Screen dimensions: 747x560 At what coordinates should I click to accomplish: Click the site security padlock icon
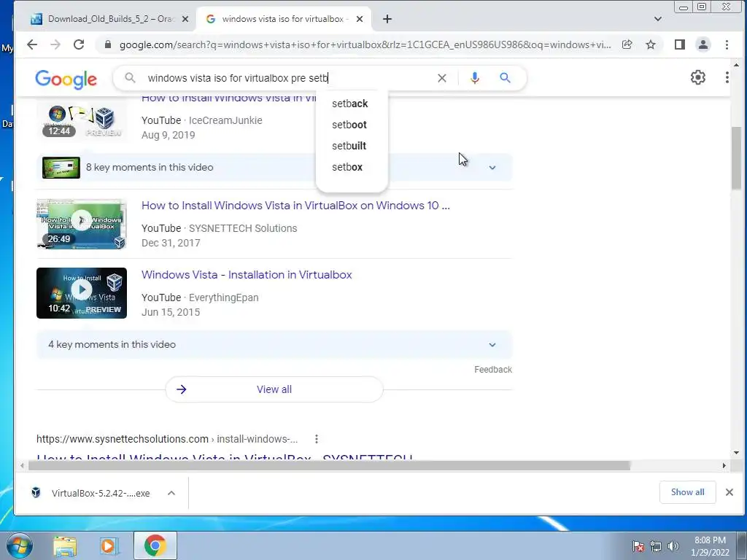(x=108, y=44)
